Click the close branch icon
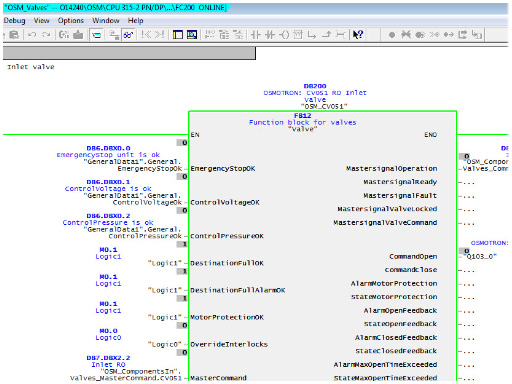This screenshot has width=512, height=384. 326,35
